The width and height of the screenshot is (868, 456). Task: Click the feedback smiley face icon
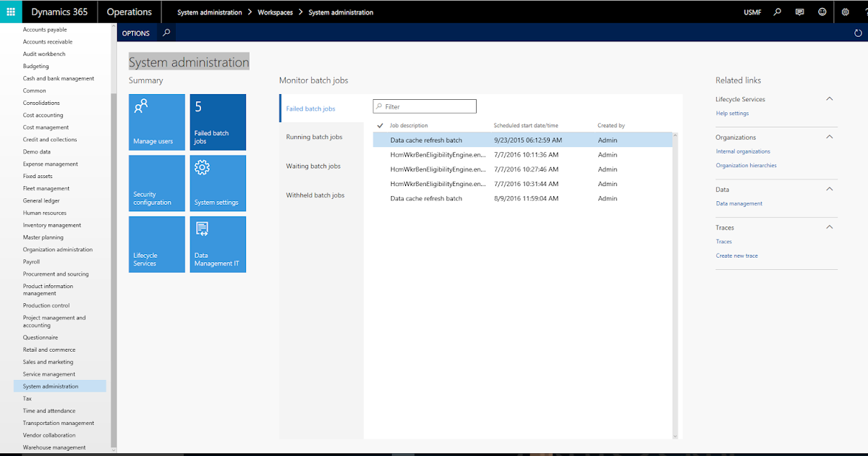(820, 12)
